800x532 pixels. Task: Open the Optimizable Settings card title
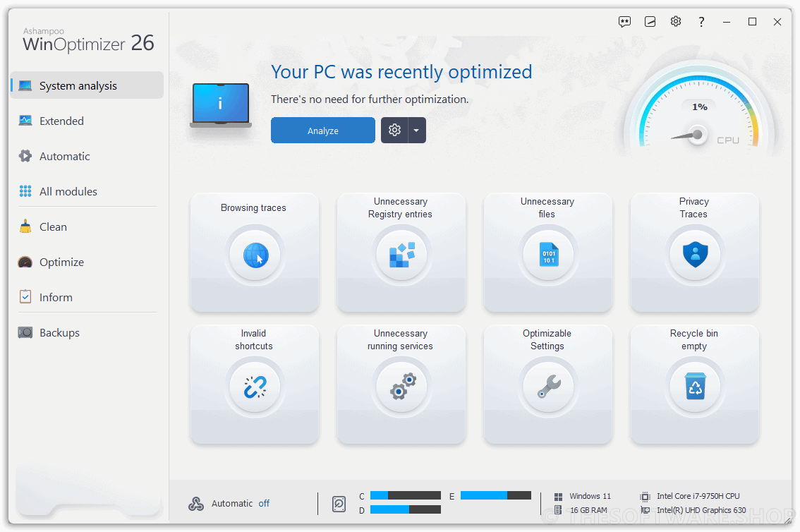[x=547, y=339]
